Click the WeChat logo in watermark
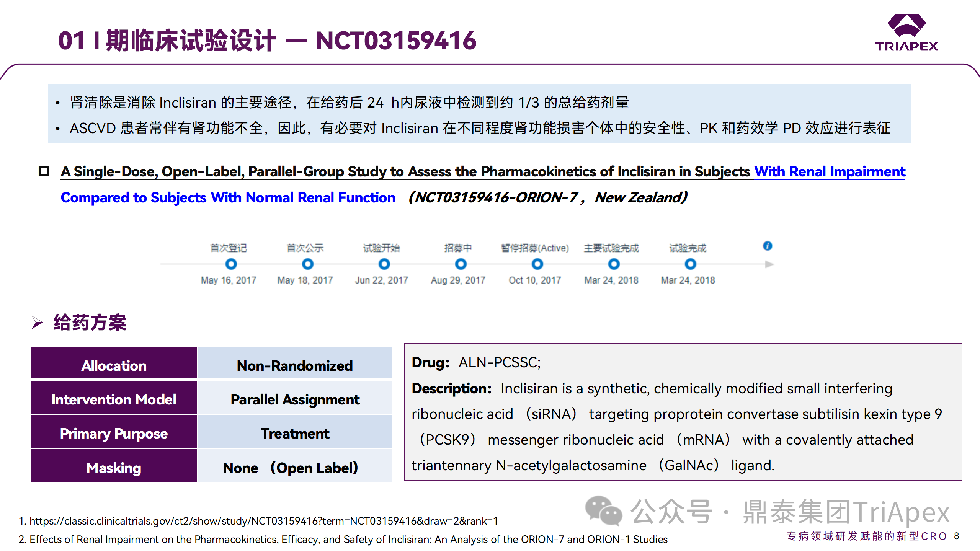980x551 pixels. (x=603, y=511)
